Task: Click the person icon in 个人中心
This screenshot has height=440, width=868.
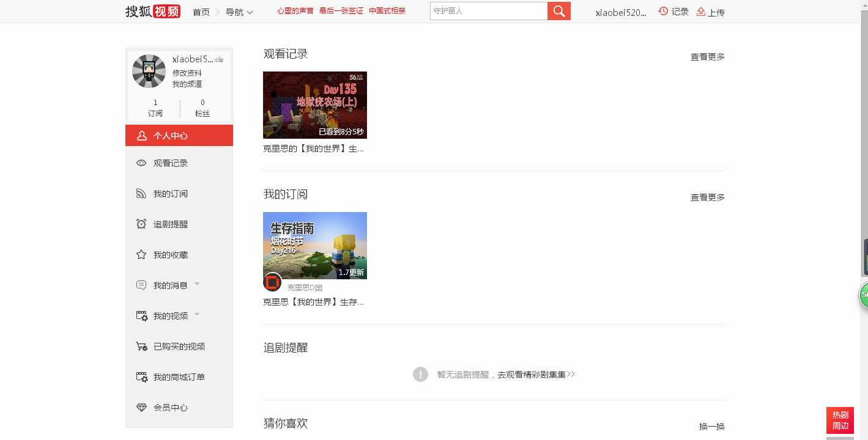Action: tap(141, 136)
